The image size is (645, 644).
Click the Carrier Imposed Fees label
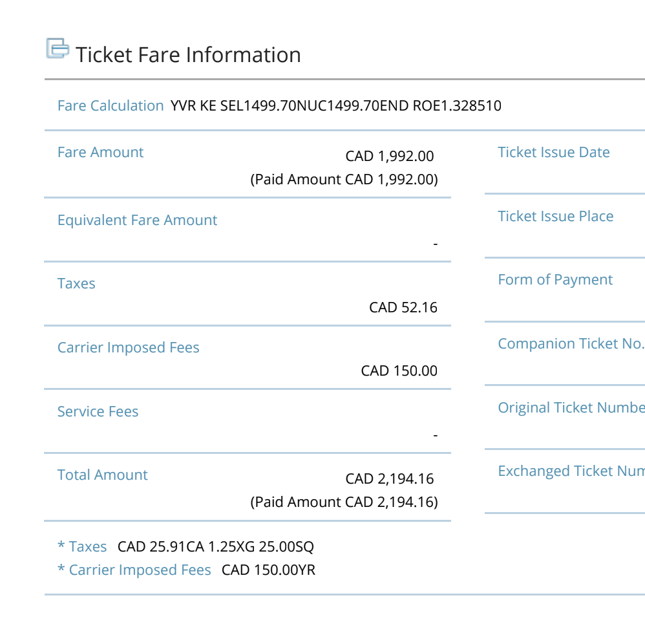pyautogui.click(x=128, y=347)
